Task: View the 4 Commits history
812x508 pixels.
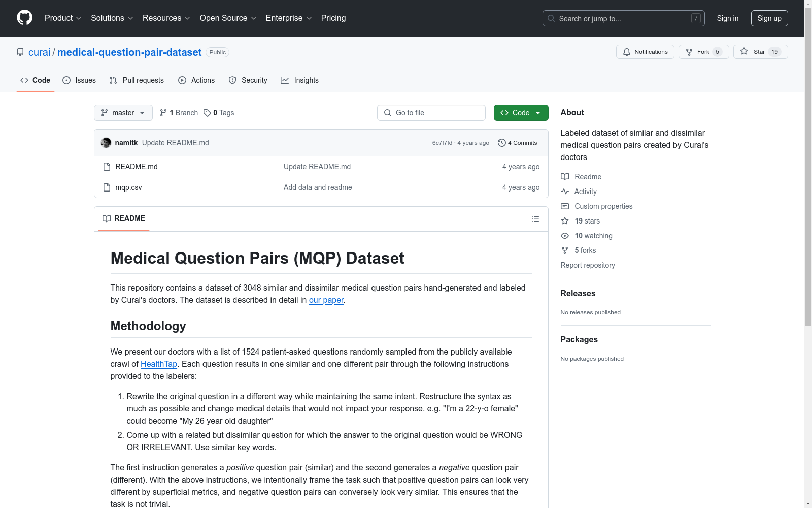Action: pos(518,143)
